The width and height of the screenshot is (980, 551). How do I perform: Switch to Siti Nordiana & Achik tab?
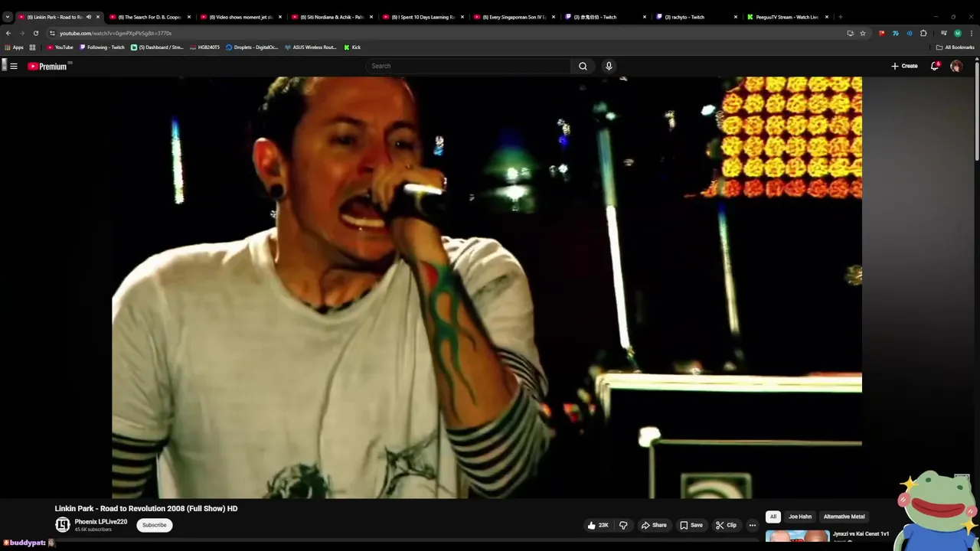(332, 17)
